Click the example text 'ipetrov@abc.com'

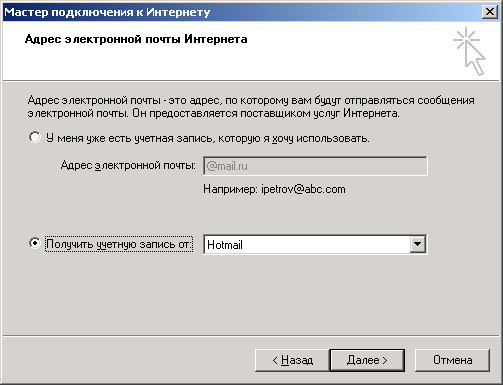click(x=303, y=189)
